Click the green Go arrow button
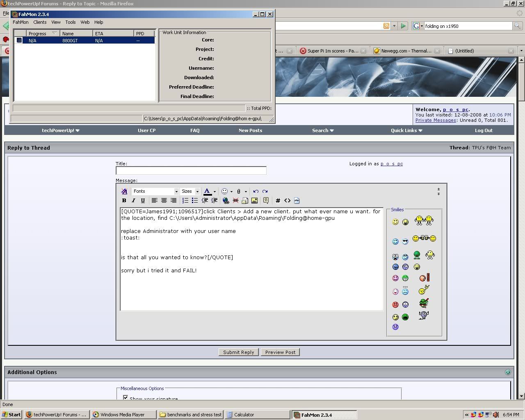 click(403, 26)
